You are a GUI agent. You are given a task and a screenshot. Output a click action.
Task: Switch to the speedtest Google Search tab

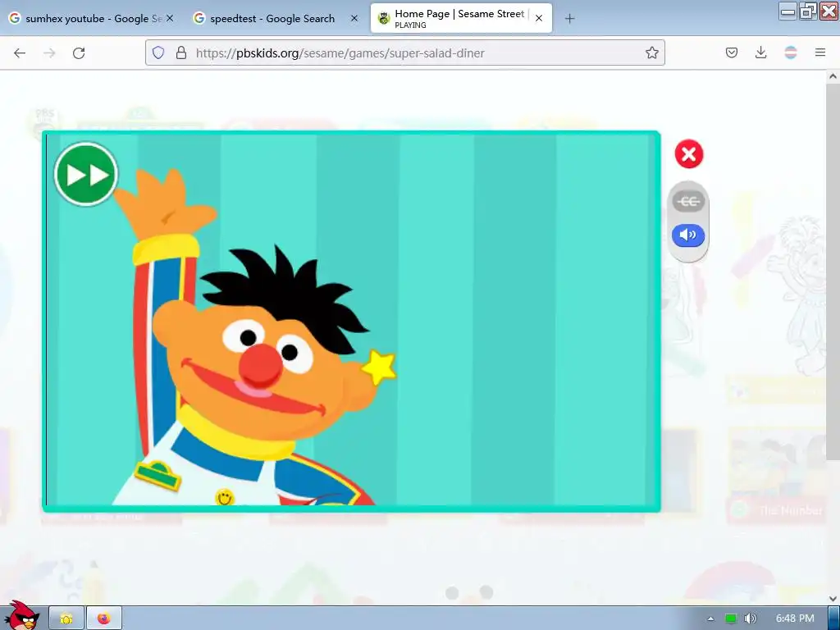(x=276, y=18)
